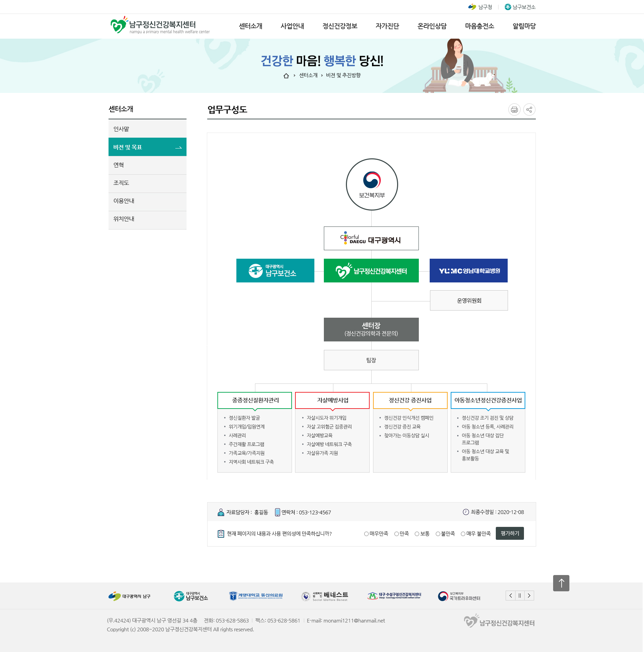Click the home icon in the breadcrumb
Image resolution: width=644 pixels, height=652 pixels.
[x=287, y=76]
